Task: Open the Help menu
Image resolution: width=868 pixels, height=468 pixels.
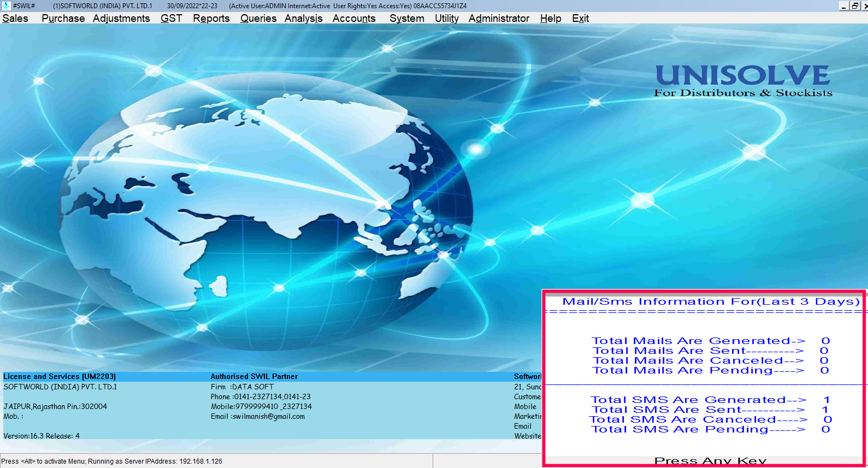Action: [x=551, y=19]
